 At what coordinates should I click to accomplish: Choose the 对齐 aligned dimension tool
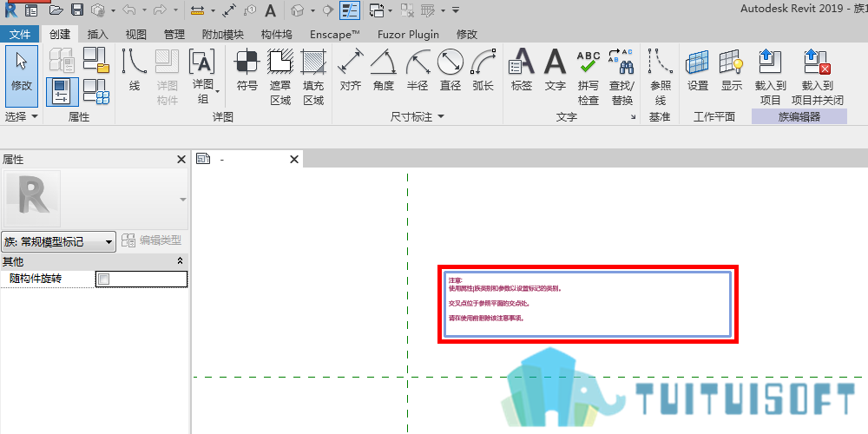351,71
